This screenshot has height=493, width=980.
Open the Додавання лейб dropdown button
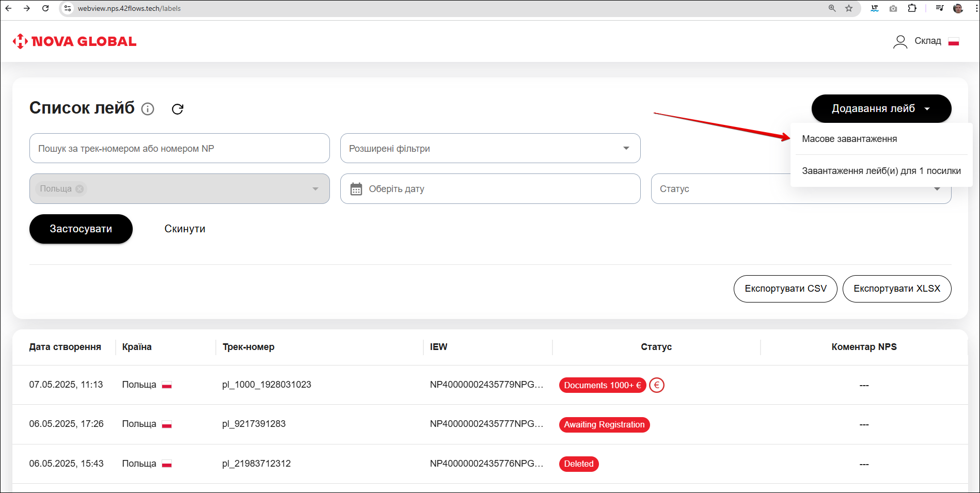click(x=881, y=108)
